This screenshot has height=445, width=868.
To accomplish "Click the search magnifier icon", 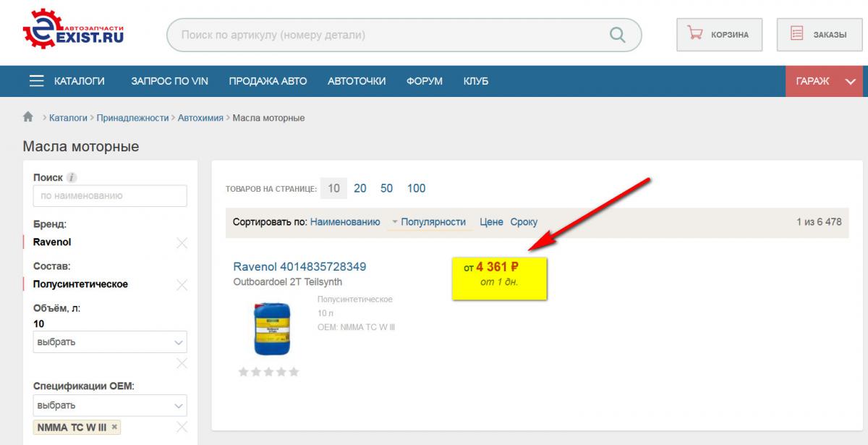I will tap(617, 35).
